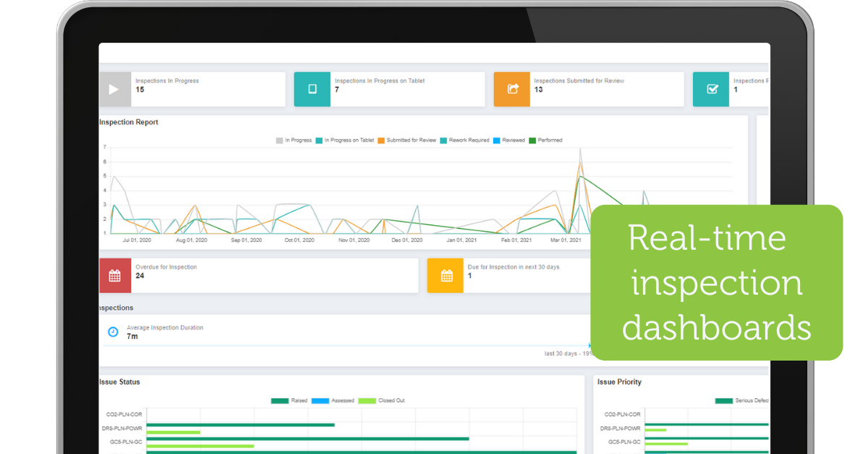Click CO2-PLN-COR label in Issue Priority
The image size is (868, 454).
point(622,415)
